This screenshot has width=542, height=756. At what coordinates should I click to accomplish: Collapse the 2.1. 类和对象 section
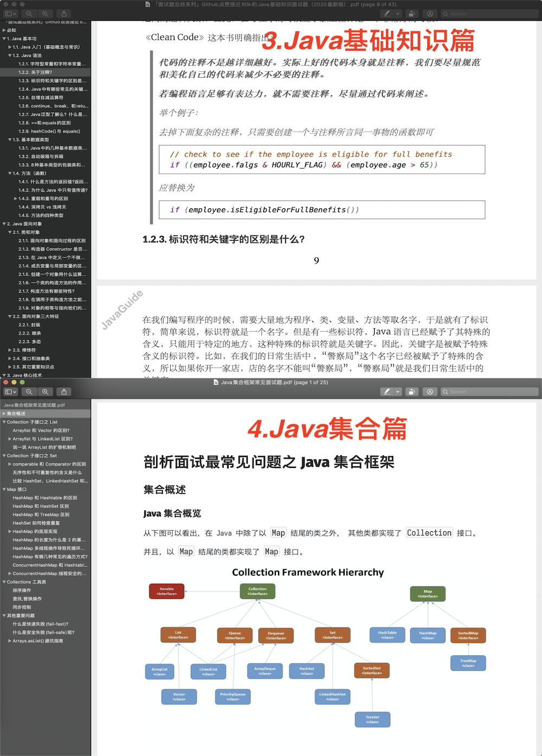pos(10,232)
